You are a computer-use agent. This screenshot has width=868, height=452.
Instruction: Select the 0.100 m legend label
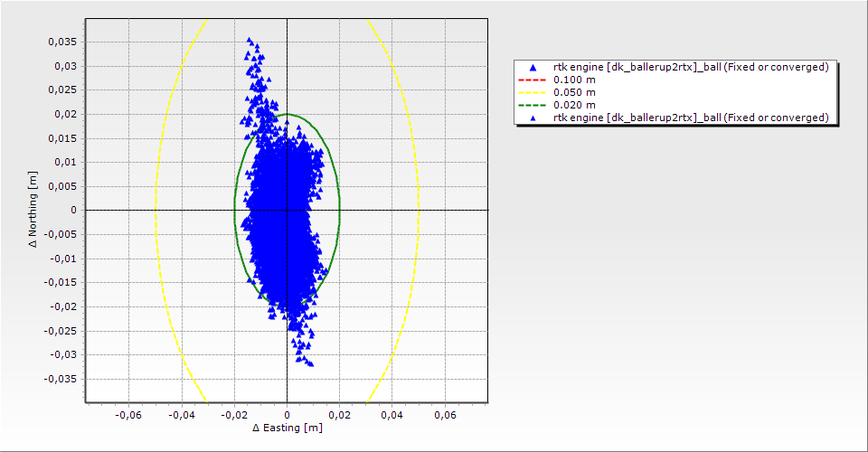click(575, 80)
